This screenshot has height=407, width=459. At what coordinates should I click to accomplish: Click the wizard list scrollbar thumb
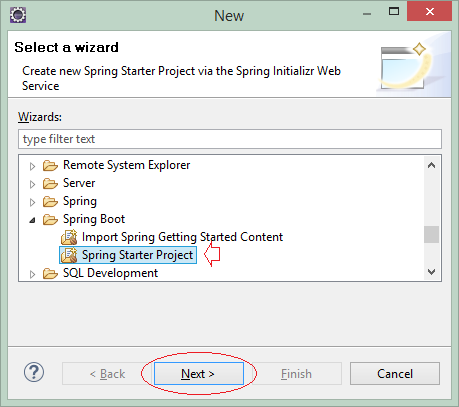click(432, 235)
